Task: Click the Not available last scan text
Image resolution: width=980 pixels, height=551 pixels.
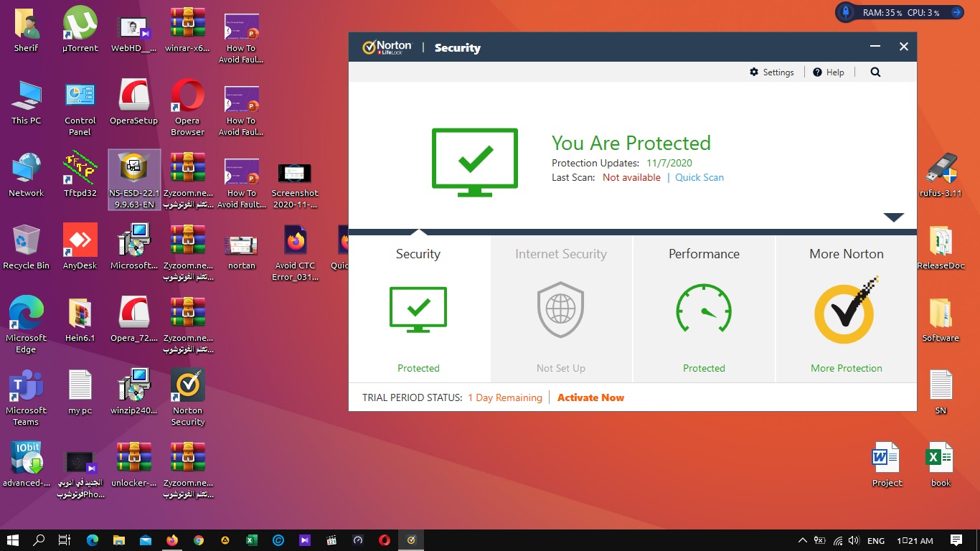Action: (631, 177)
